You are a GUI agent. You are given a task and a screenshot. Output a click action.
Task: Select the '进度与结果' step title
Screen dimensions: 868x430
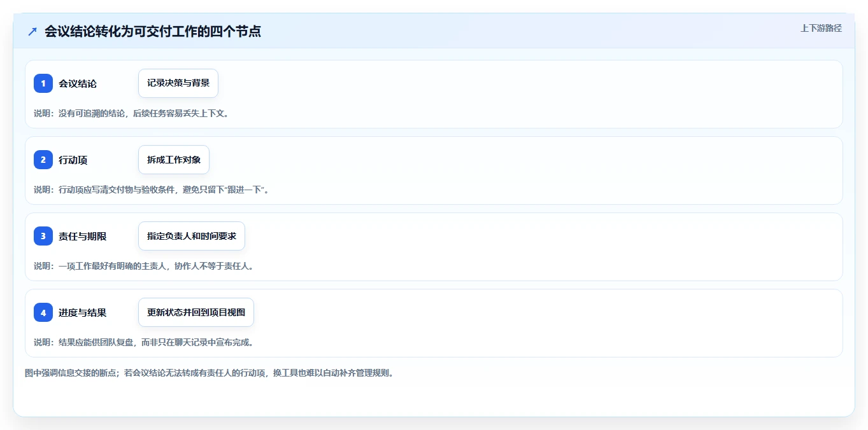pos(83,312)
